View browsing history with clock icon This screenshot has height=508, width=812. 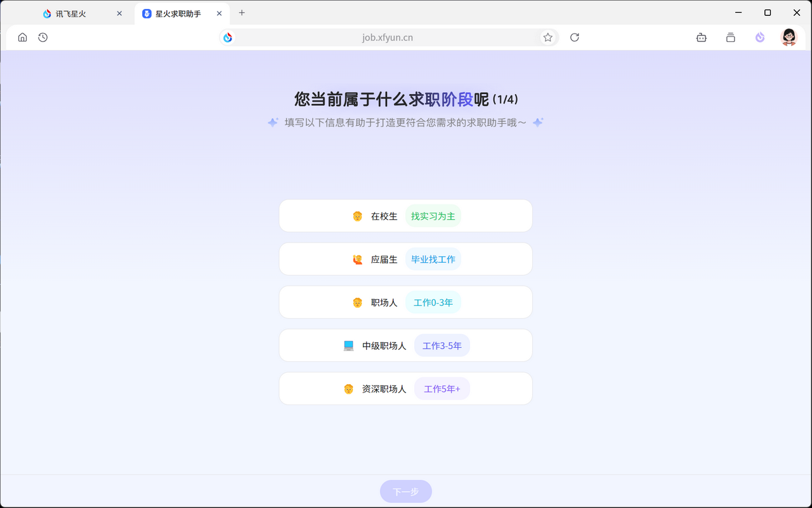pyautogui.click(x=43, y=37)
